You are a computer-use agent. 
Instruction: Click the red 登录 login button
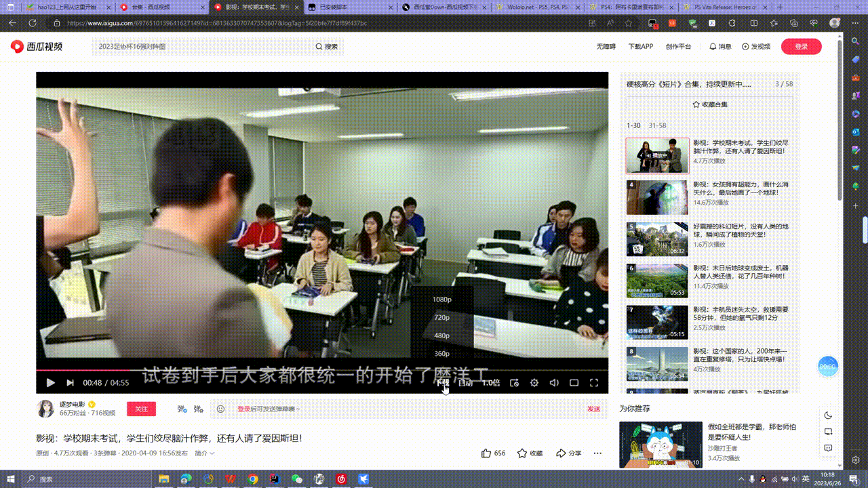(x=802, y=47)
